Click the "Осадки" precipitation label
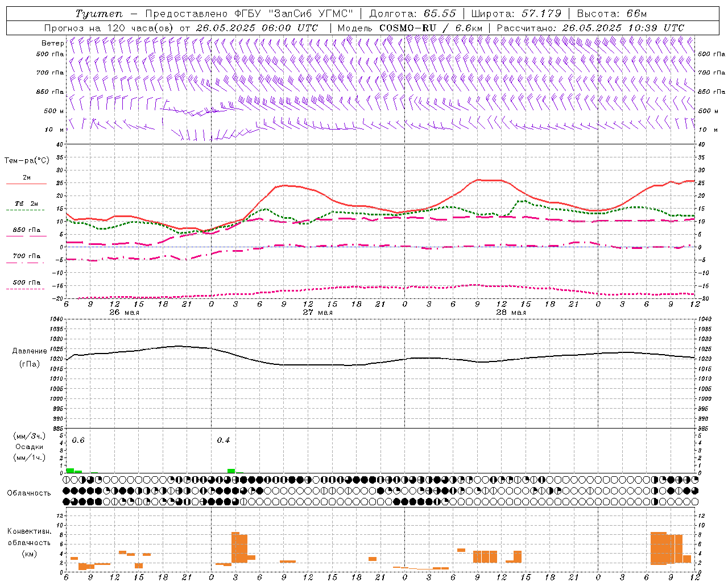Viewport: 728px width, 582px height. pos(30,447)
